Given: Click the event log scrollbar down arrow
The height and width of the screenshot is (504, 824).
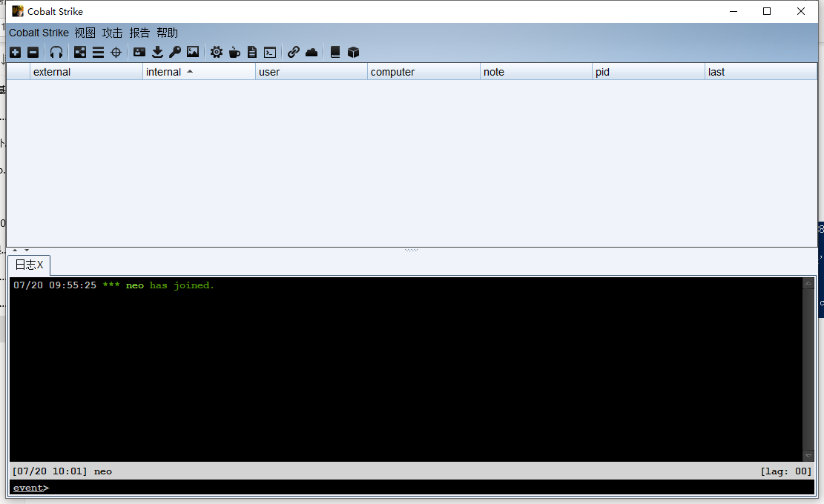Looking at the screenshot, I should click(808, 457).
